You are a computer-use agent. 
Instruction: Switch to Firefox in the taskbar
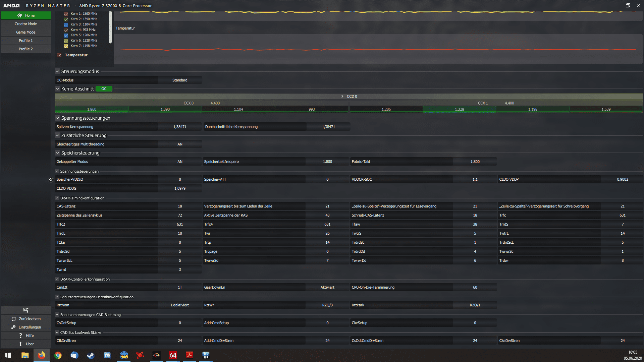coord(42,355)
